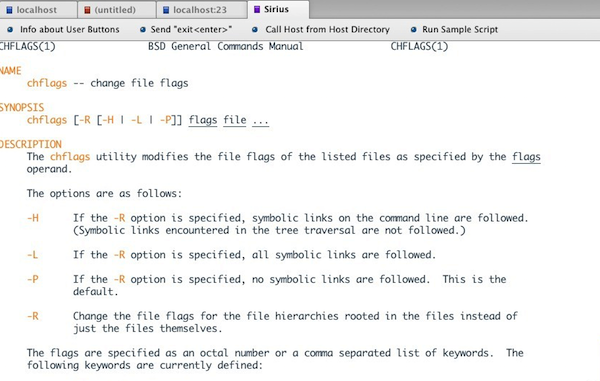Click bullet icon beside Send exit button
Viewport: 600px width, 381px height.
142,29
